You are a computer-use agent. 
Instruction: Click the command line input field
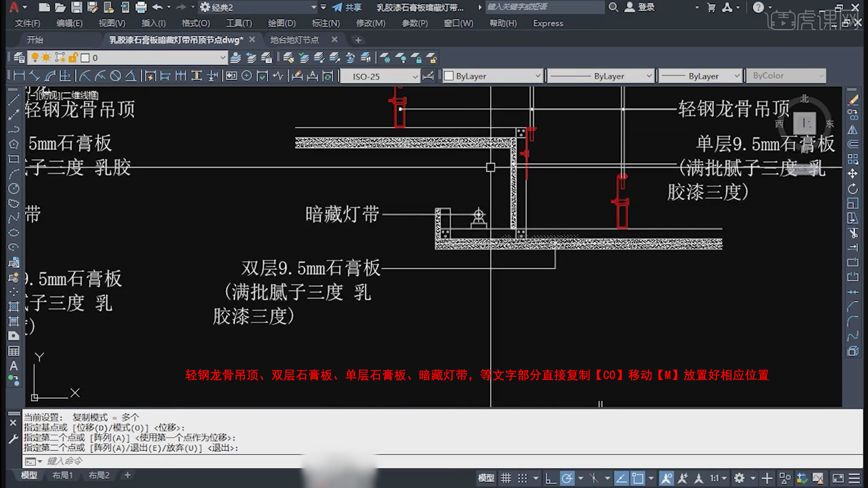[x=443, y=461]
